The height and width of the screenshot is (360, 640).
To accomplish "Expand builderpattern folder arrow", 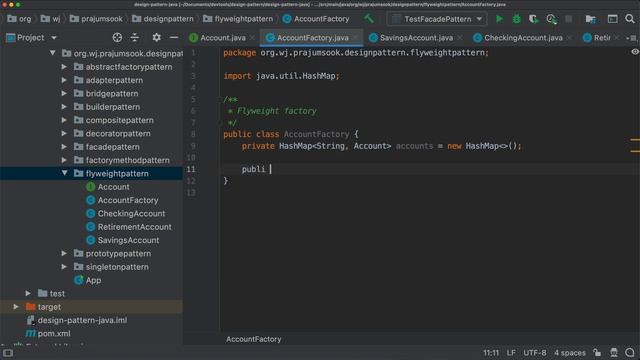I will click(64, 107).
